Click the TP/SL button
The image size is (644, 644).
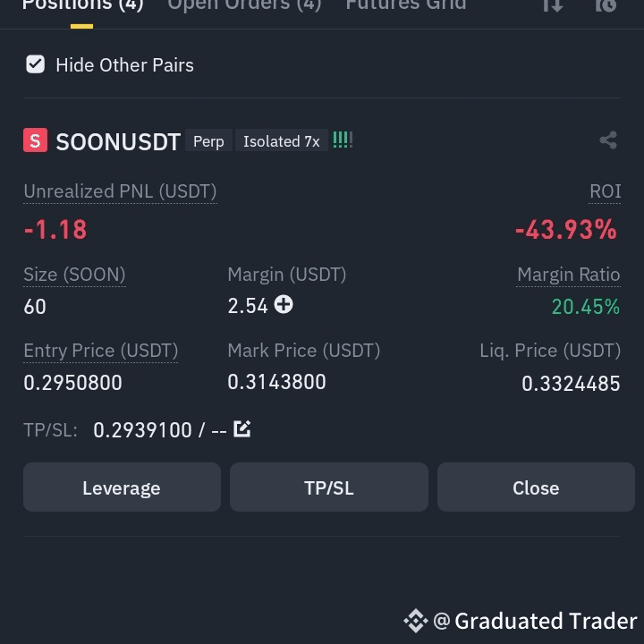coord(329,487)
